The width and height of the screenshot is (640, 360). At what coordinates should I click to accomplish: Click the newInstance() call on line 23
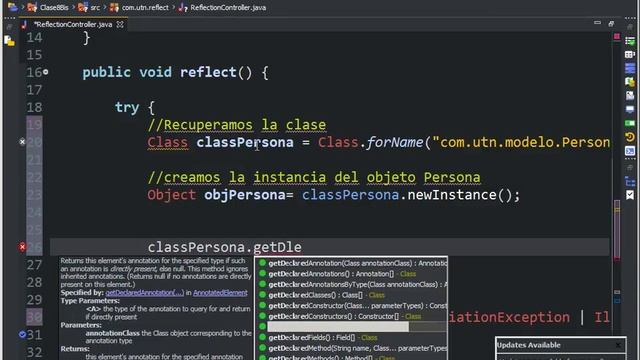pos(459,195)
